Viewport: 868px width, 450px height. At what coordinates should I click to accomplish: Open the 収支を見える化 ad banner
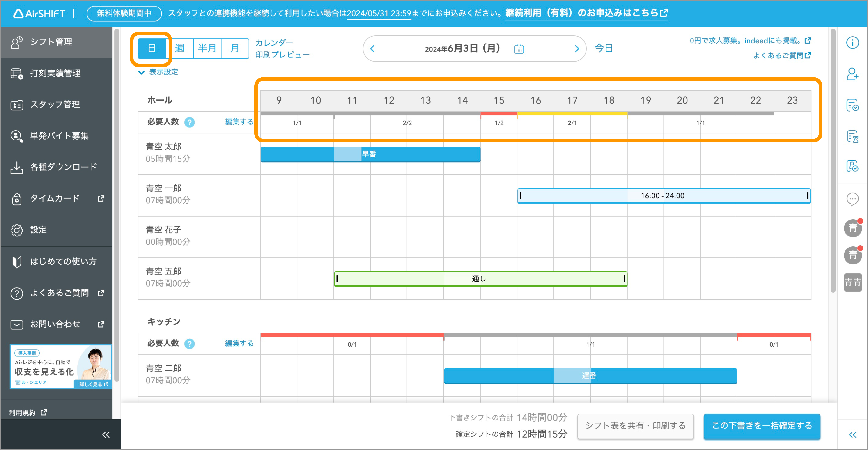click(60, 367)
